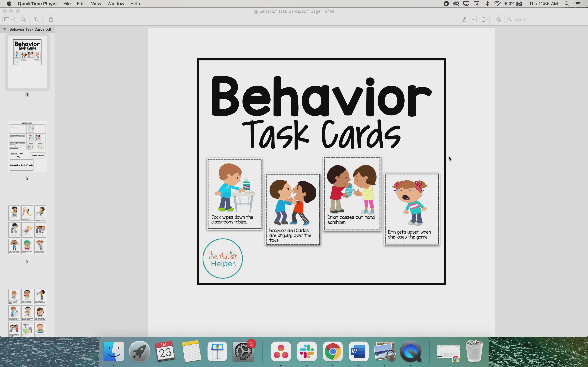588x367 pixels.
Task: Show the Markup toolbar
Action: [498, 19]
